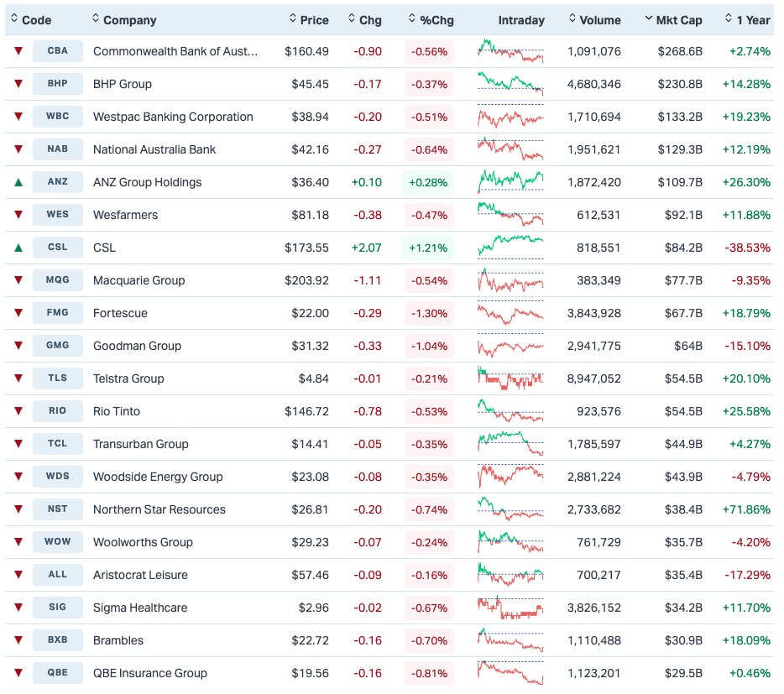This screenshot has width=784, height=694.
Task: View Transurban Group intraday sparkline chart
Action: [510, 444]
